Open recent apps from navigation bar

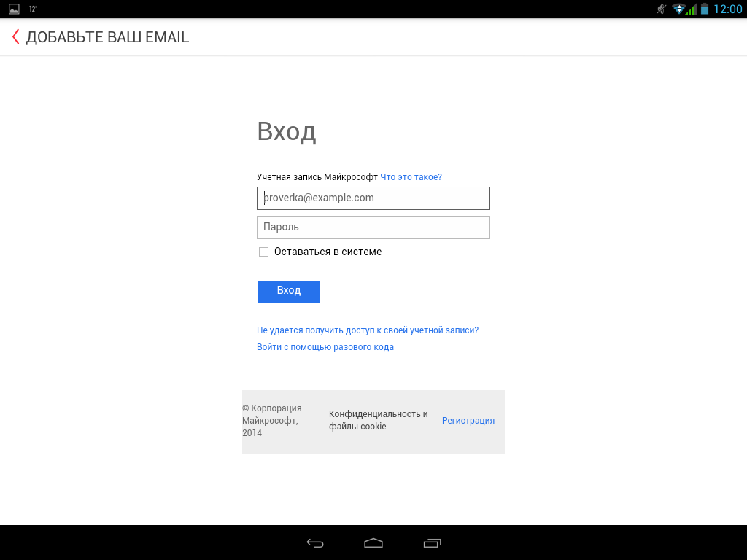coord(432,542)
